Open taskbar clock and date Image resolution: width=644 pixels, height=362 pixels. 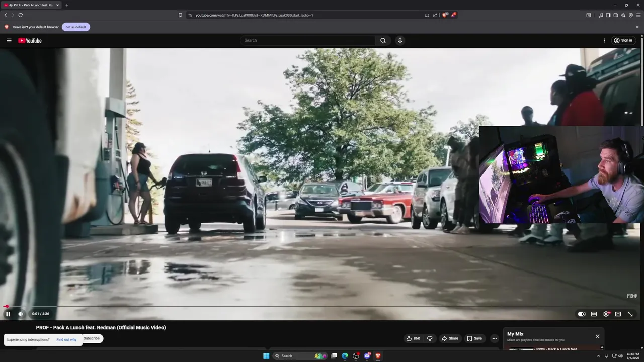pyautogui.click(x=633, y=356)
